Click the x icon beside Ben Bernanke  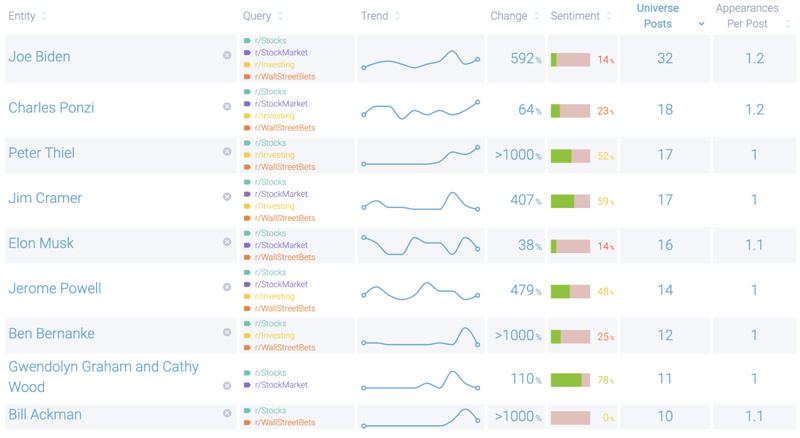pos(227,333)
